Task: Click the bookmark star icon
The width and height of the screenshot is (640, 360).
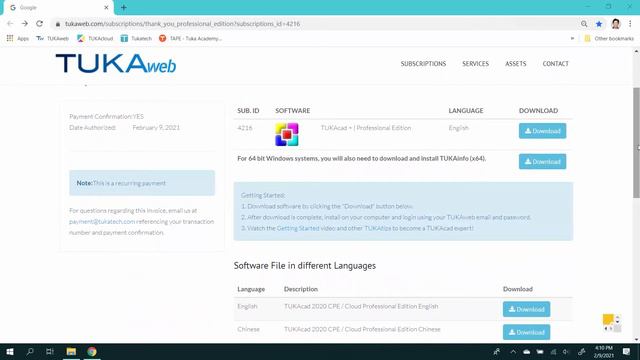Action: pos(599,24)
